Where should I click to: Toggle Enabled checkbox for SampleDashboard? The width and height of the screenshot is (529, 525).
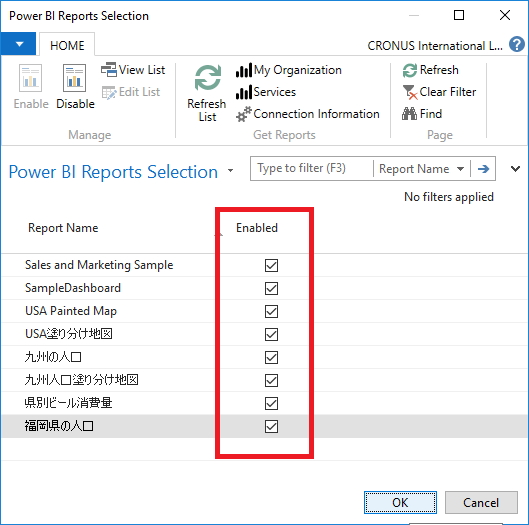(x=271, y=288)
